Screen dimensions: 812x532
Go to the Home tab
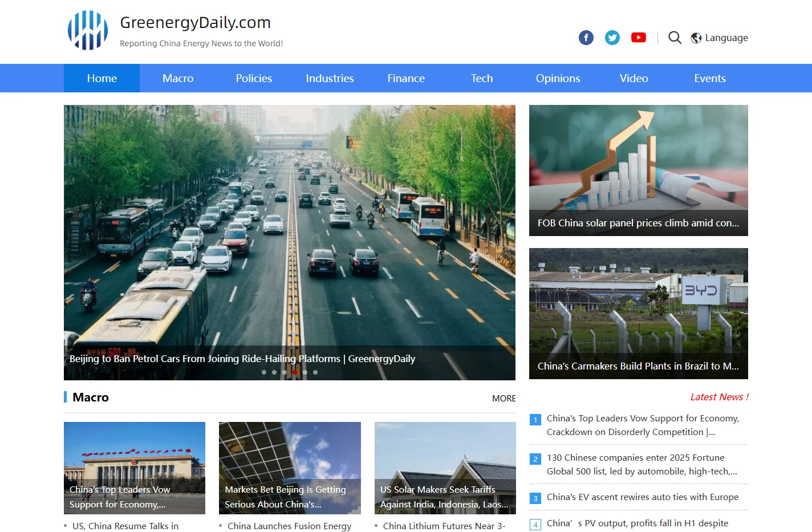click(x=102, y=78)
